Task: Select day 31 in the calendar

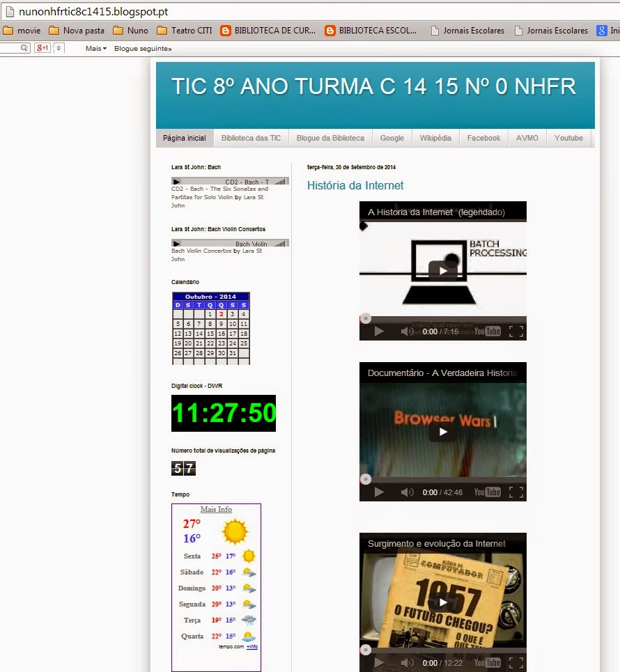Action: point(233,353)
